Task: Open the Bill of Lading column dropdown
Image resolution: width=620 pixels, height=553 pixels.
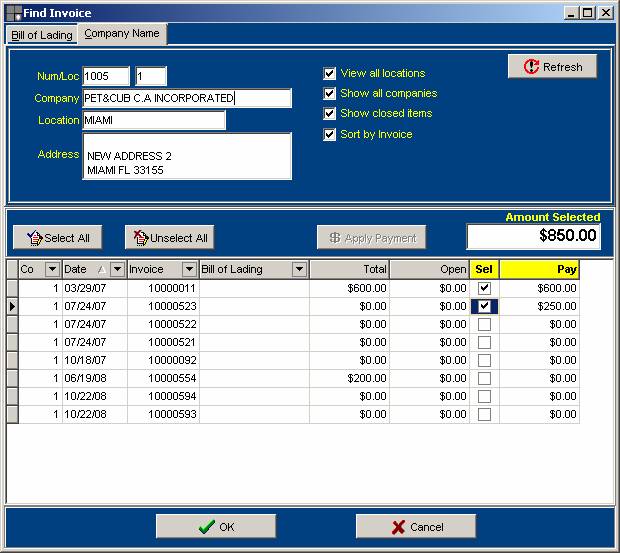Action: (298, 270)
